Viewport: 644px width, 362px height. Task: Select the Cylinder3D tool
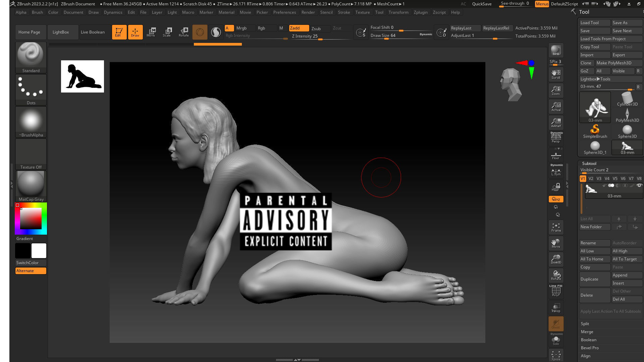(627, 99)
